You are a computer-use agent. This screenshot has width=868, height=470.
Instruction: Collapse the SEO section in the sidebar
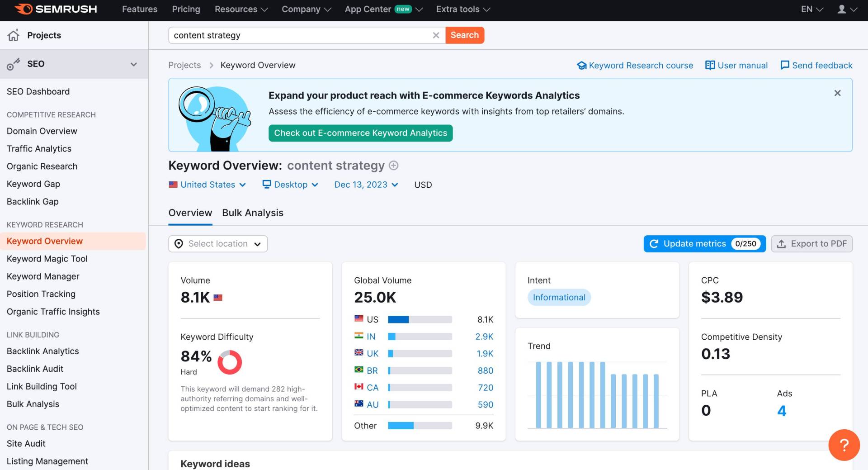pos(133,64)
